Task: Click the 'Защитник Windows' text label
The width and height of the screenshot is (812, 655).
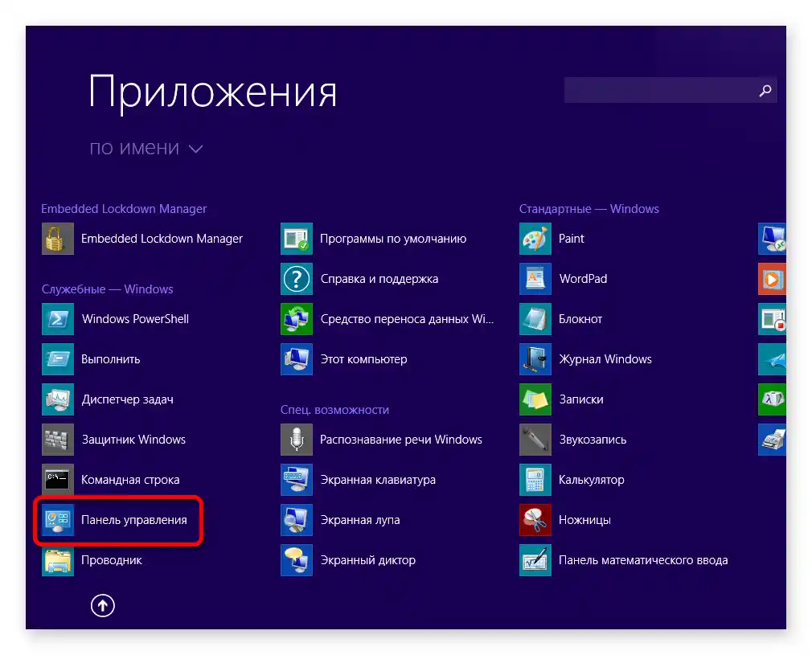Action: coord(133,440)
